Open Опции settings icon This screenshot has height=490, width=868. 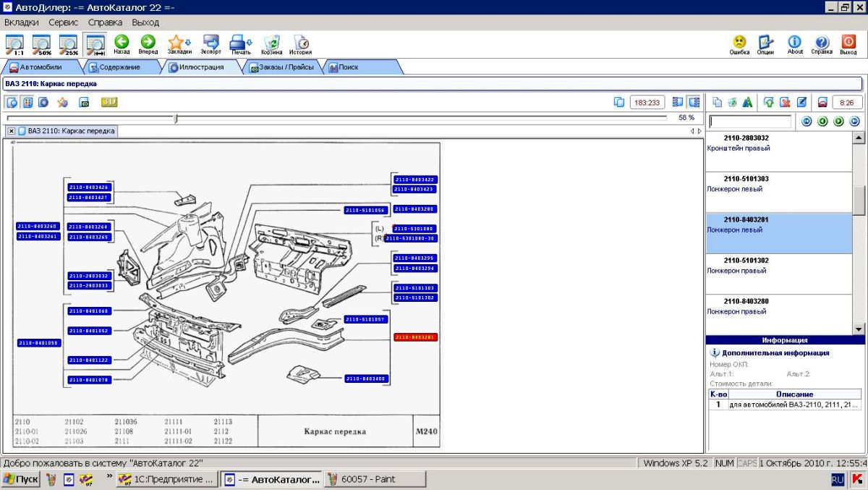click(765, 44)
